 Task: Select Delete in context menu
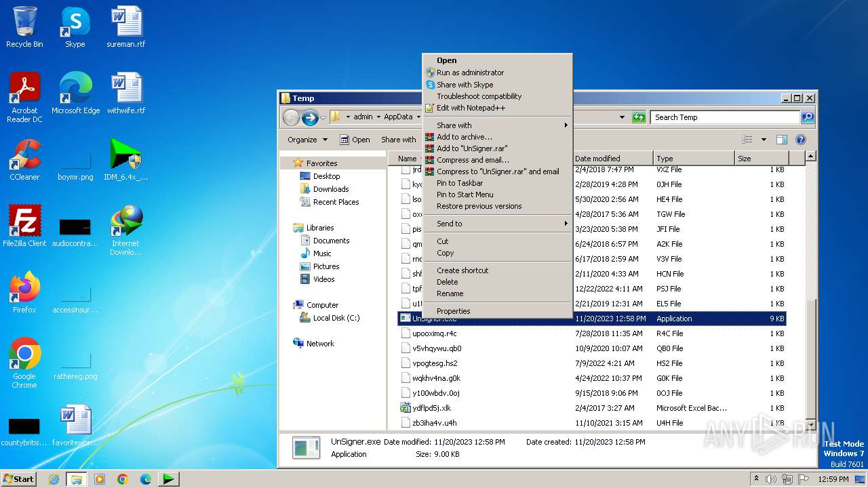pos(497,282)
